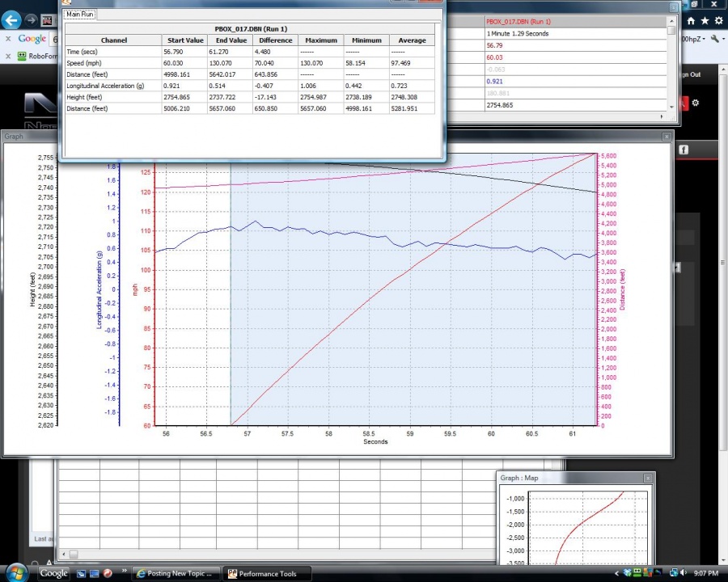This screenshot has width=728, height=582.
Task: Click the website gear icon beside search
Action: click(695, 103)
